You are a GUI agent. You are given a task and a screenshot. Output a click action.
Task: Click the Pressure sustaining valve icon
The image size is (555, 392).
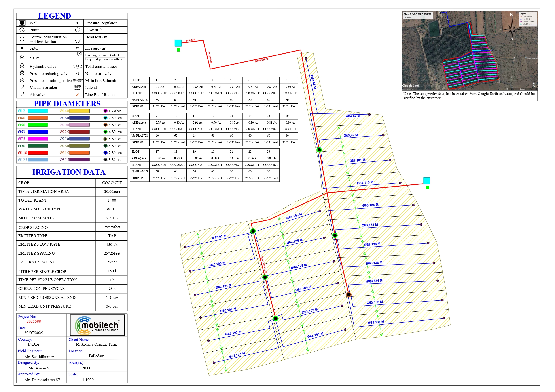22,80
